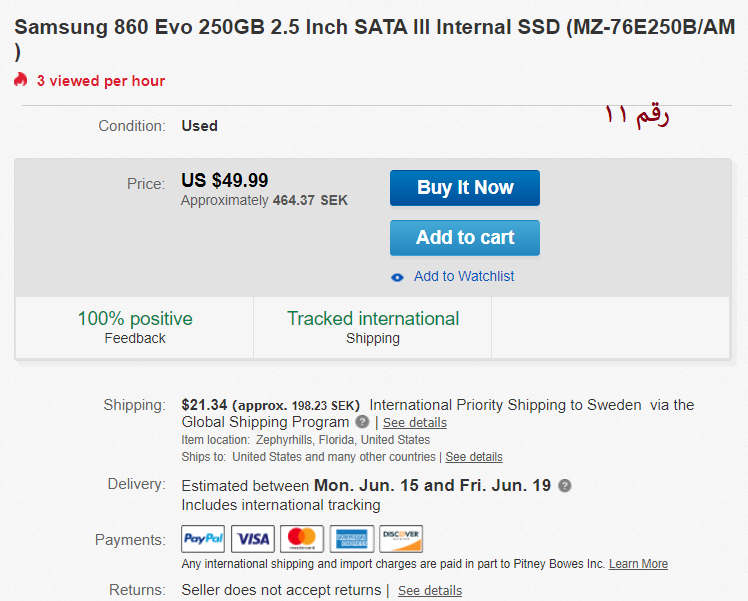This screenshot has width=748, height=601.
Task: Click the Discover card icon
Action: [x=401, y=540]
